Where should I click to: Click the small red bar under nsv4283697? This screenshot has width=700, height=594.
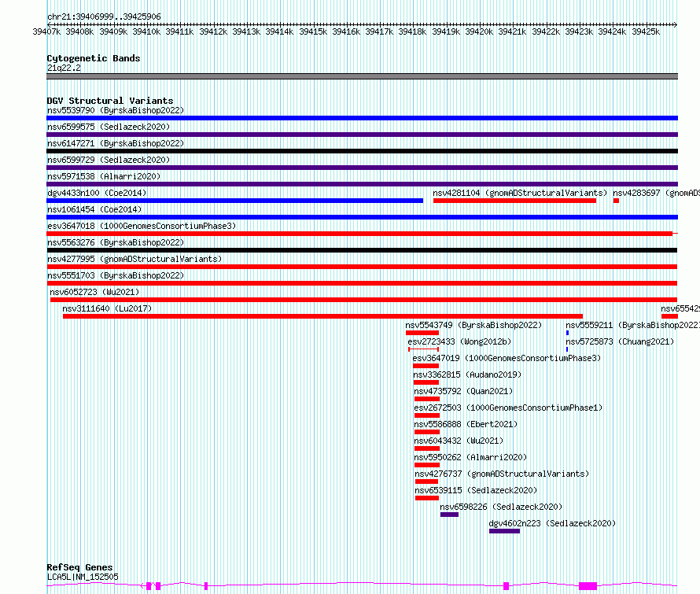(616, 201)
